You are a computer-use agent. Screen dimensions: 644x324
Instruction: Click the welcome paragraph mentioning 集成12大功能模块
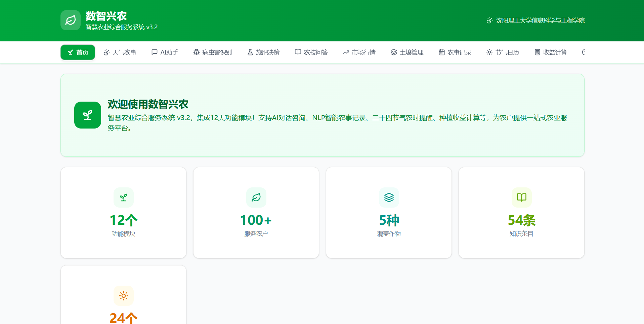pos(338,123)
